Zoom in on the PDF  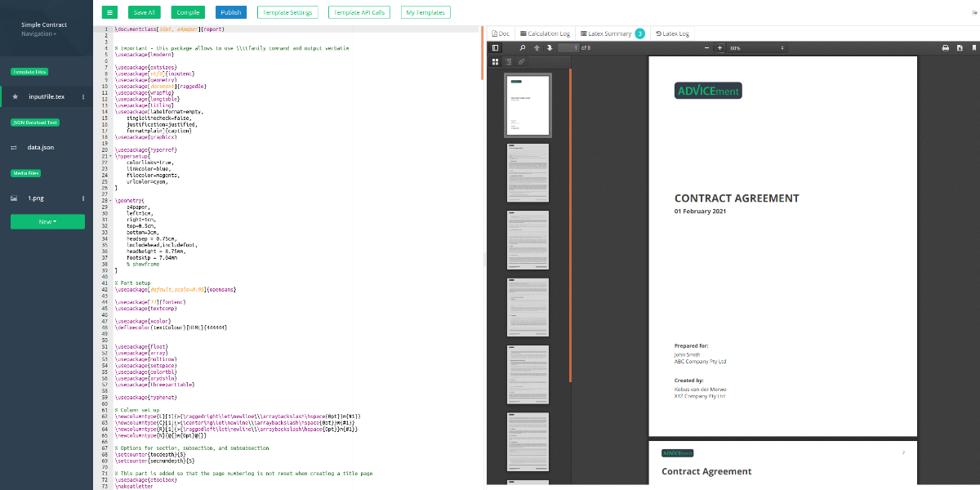pos(719,47)
